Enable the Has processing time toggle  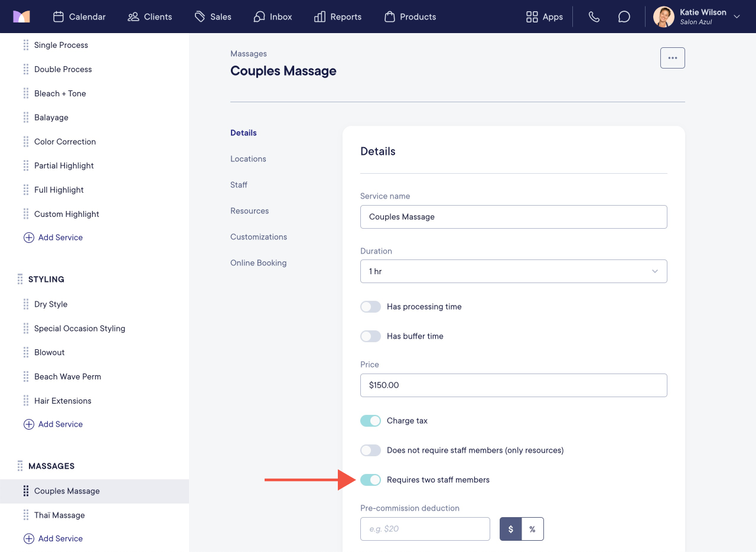370,307
